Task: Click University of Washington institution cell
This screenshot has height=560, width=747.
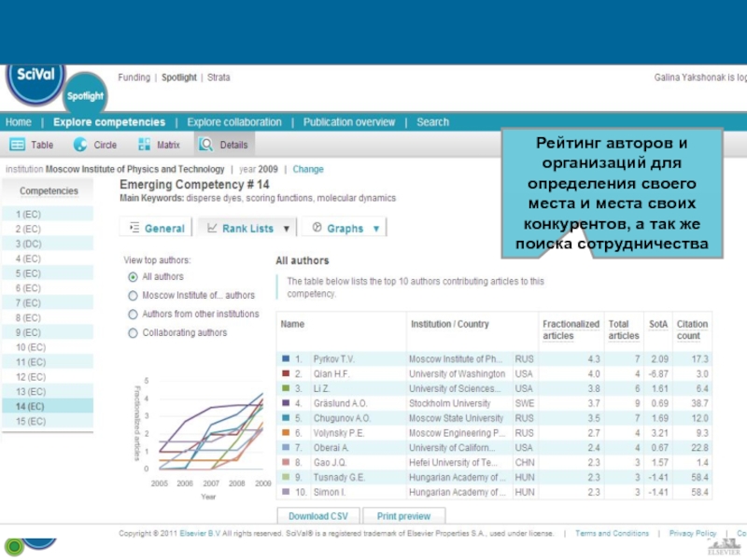Action: tap(457, 374)
